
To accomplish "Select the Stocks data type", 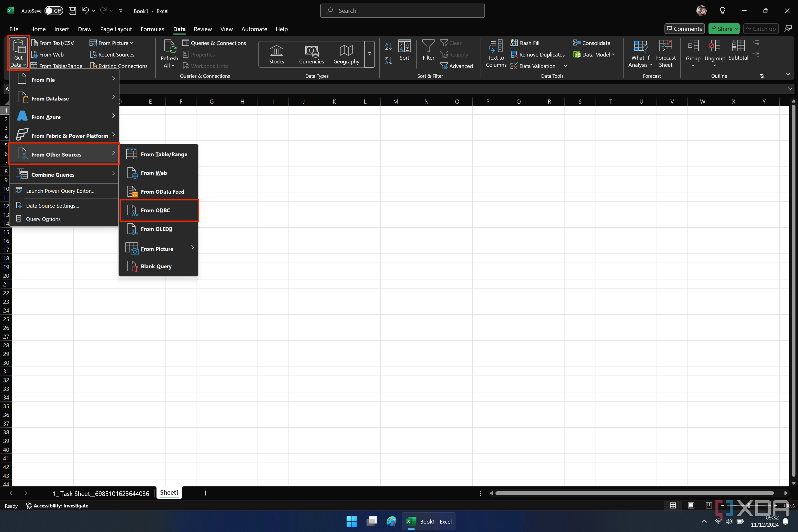I will pyautogui.click(x=276, y=54).
